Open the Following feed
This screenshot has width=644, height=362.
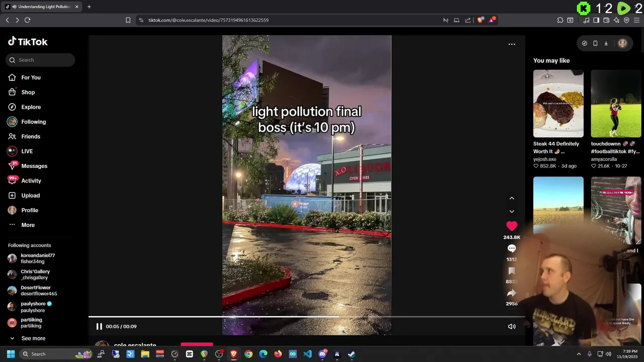click(x=33, y=122)
